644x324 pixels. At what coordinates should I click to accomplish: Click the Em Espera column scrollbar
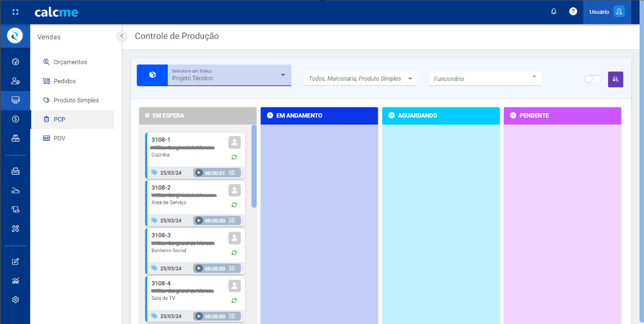[x=254, y=166]
